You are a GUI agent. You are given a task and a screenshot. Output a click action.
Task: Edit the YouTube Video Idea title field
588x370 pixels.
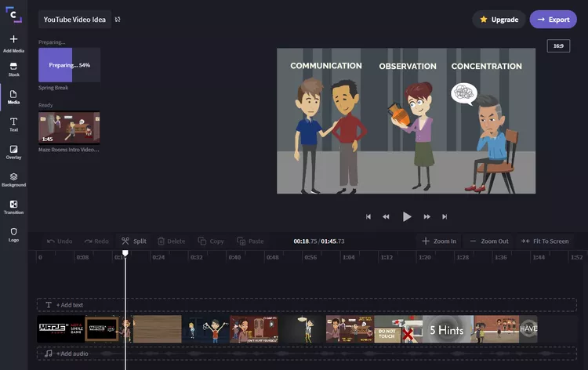coord(74,19)
